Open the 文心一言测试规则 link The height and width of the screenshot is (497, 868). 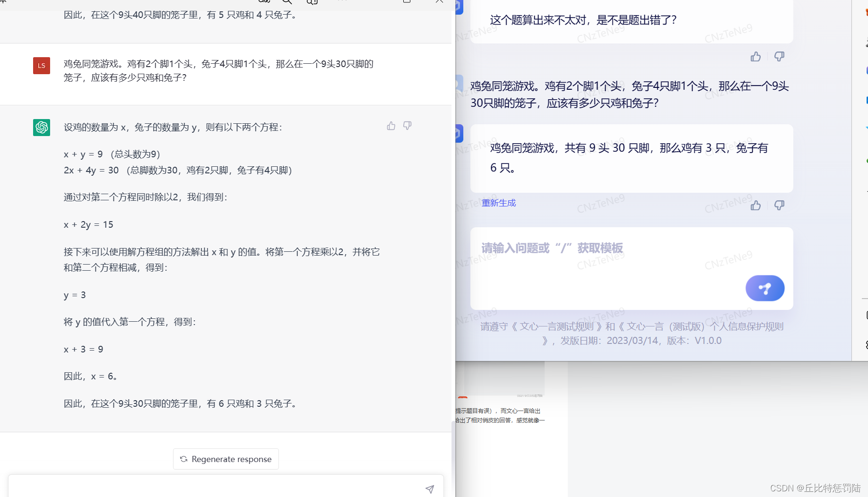[x=556, y=326]
